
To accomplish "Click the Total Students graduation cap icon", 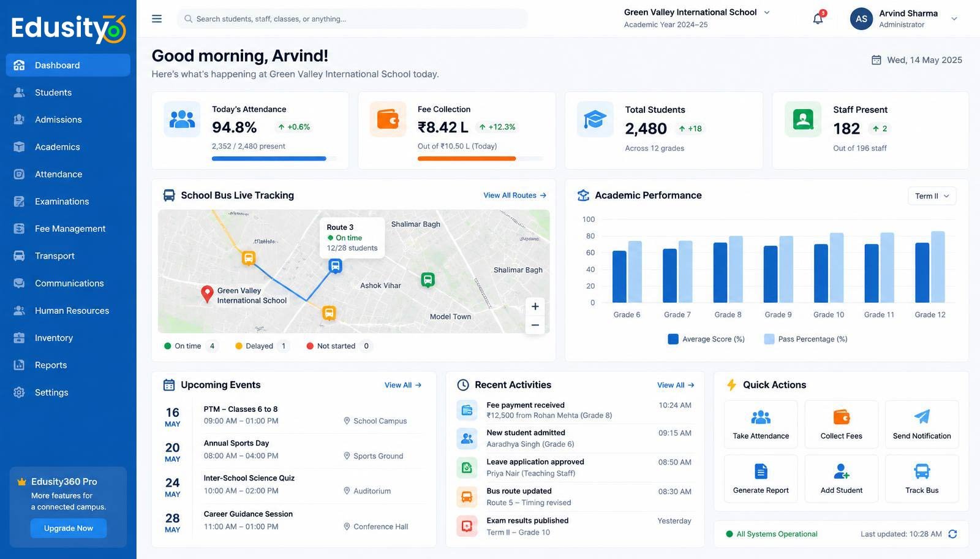I will click(x=595, y=119).
